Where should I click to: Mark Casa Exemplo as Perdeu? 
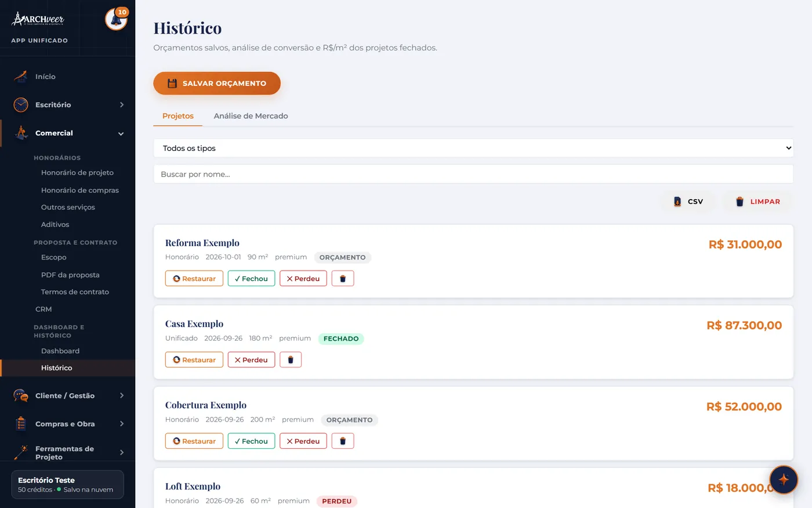tap(251, 360)
